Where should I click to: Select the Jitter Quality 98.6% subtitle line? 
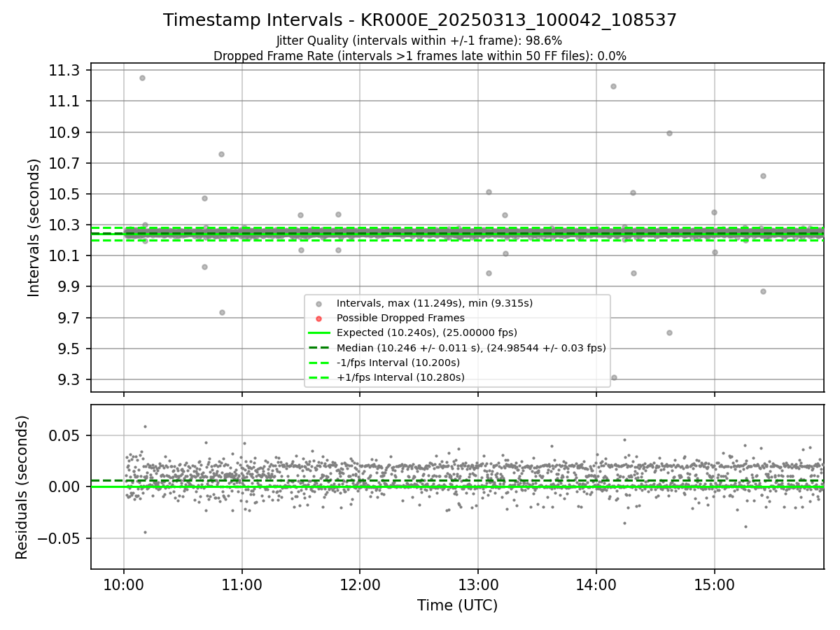click(x=419, y=41)
